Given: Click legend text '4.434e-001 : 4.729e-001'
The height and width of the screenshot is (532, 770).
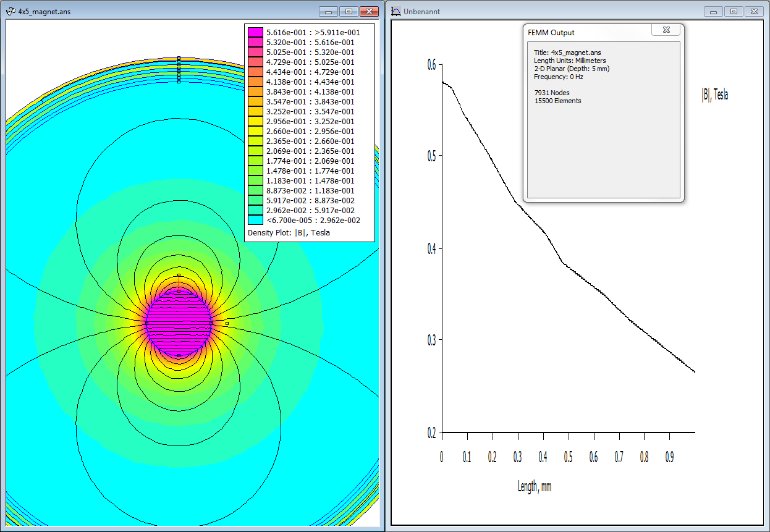Looking at the screenshot, I should click(310, 72).
